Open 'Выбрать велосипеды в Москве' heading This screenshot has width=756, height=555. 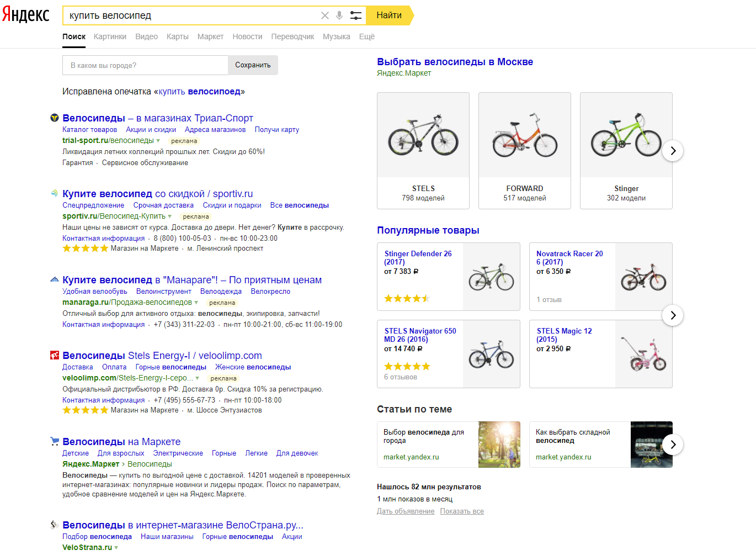tap(455, 62)
